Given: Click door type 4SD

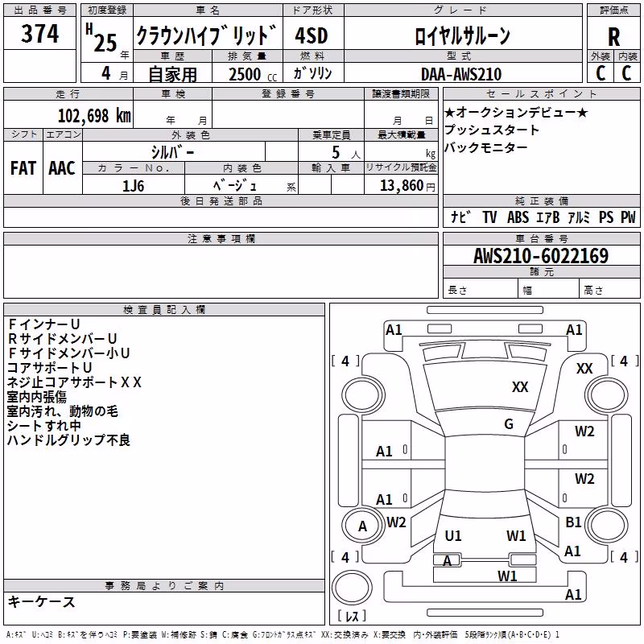Looking at the screenshot, I should [x=312, y=35].
